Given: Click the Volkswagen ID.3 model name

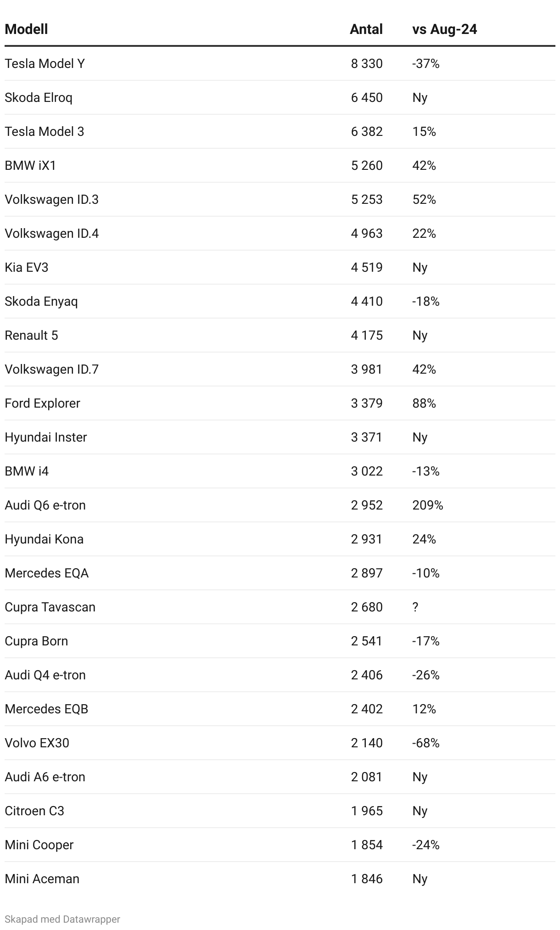Looking at the screenshot, I should click(x=51, y=199).
